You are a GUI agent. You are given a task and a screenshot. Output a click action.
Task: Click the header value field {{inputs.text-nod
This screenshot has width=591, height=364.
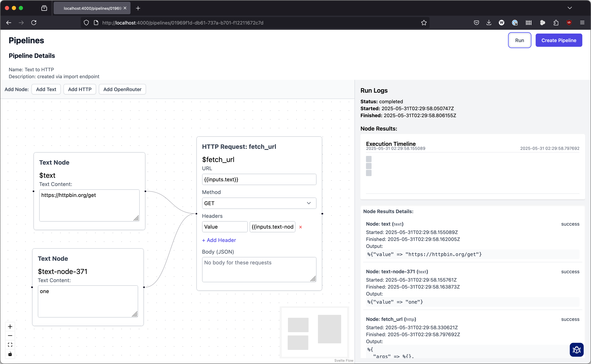tap(272, 227)
